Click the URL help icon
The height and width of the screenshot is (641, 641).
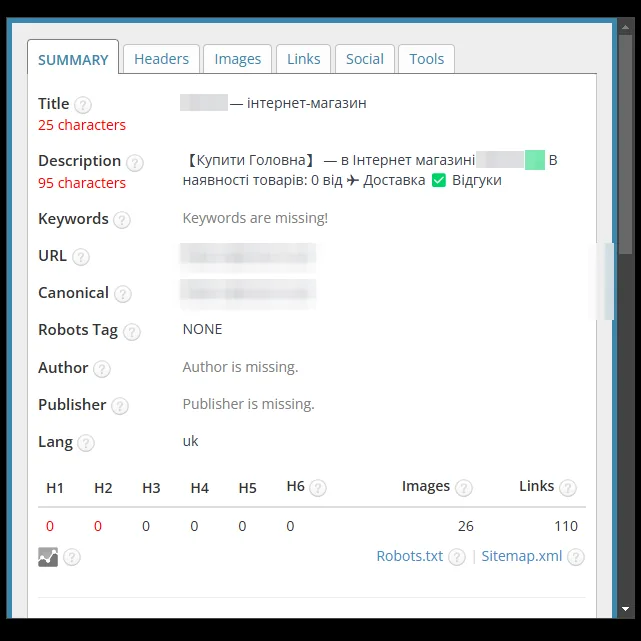pyautogui.click(x=81, y=258)
